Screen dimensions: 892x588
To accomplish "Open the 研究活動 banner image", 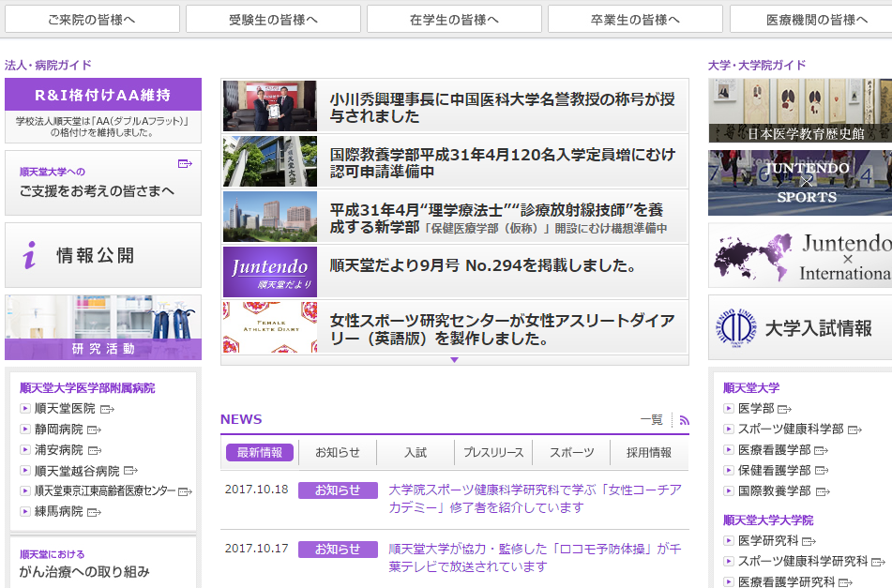I will click(x=103, y=327).
